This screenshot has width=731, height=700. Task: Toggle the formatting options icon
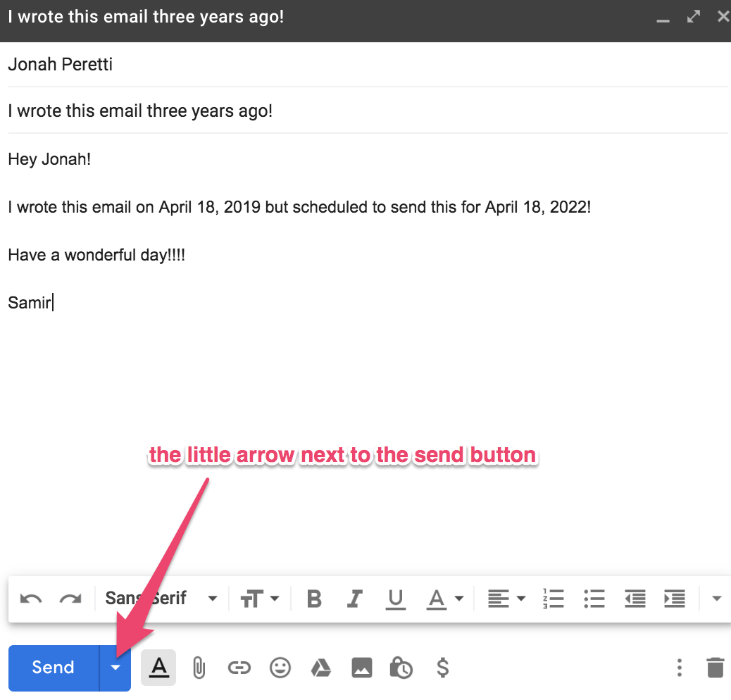click(x=158, y=668)
